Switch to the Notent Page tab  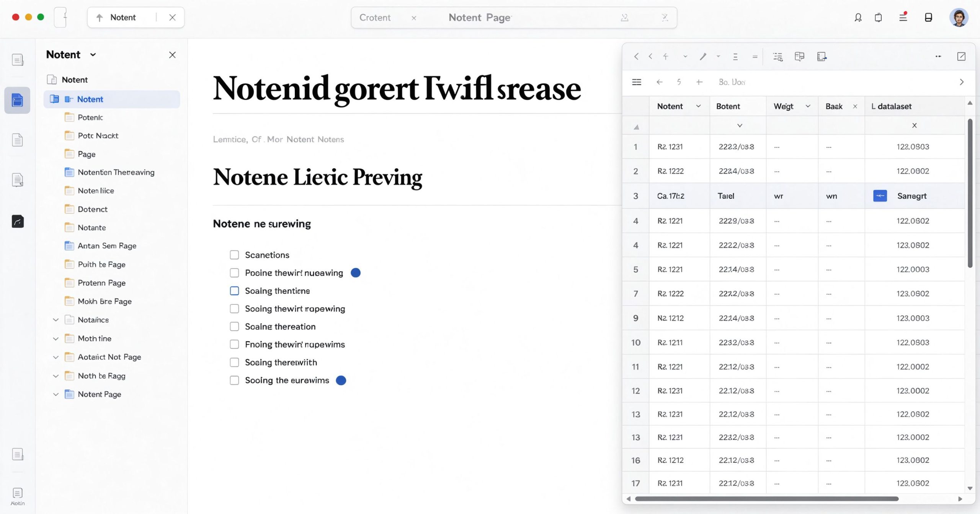(480, 18)
